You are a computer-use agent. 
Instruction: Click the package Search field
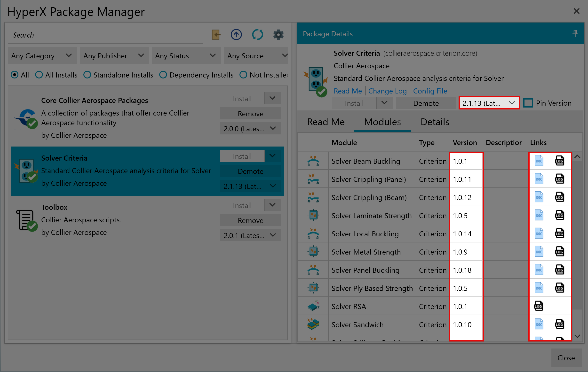pos(105,35)
